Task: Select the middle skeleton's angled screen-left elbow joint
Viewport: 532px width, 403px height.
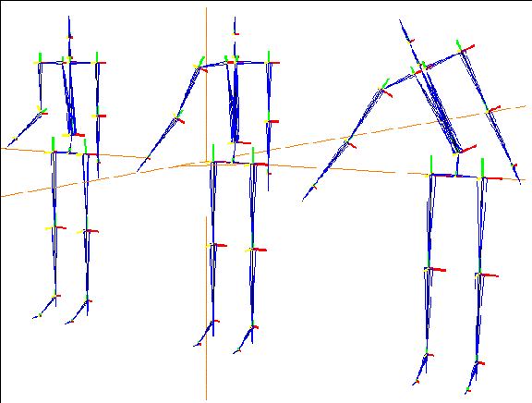Action: click(x=177, y=117)
